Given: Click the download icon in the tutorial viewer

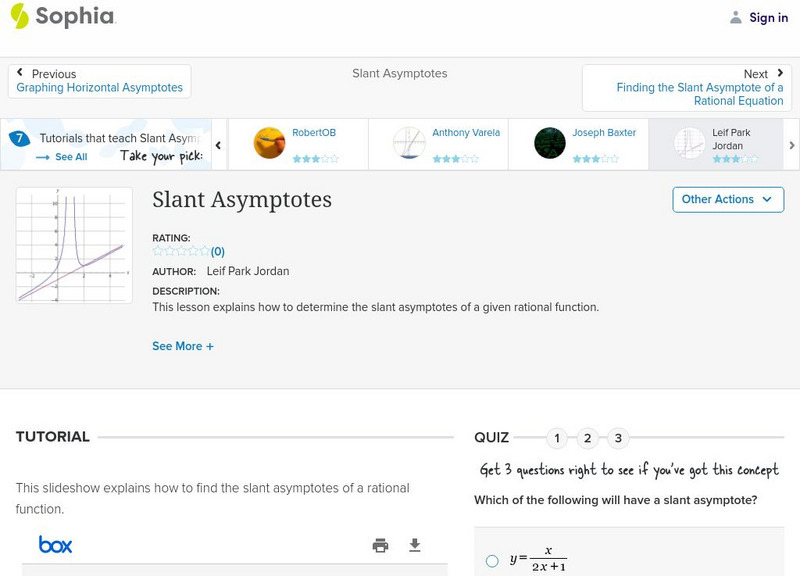Looking at the screenshot, I should click(x=415, y=545).
